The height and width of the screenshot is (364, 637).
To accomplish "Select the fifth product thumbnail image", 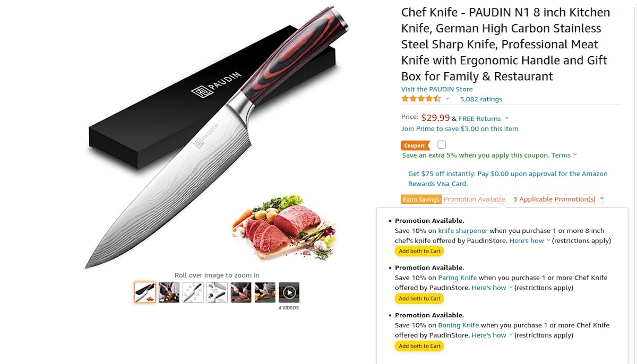I will pyautogui.click(x=240, y=292).
